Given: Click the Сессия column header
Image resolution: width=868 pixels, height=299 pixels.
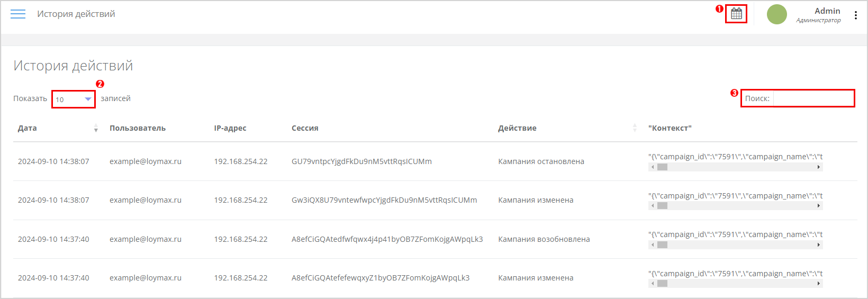Looking at the screenshot, I should tap(305, 128).
